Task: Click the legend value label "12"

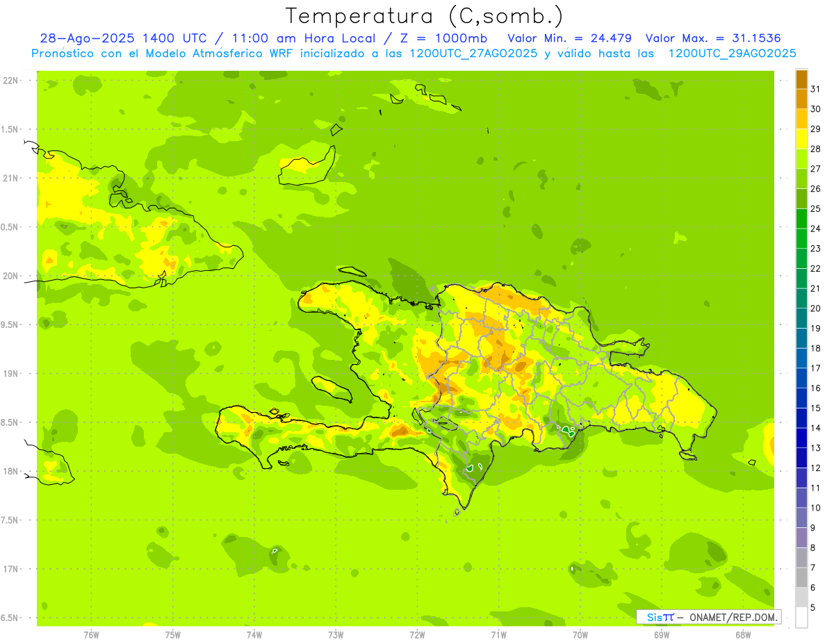Action: pyautogui.click(x=816, y=468)
